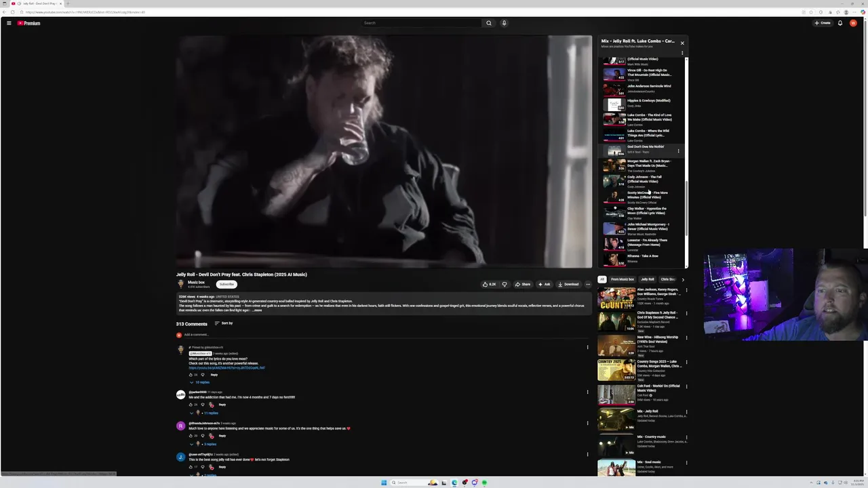Viewport: 868px width, 488px height.
Task: Subscribe to Musiz box channel
Action: tap(226, 284)
